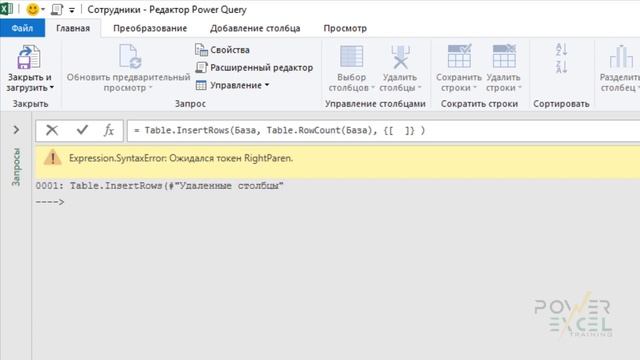This screenshot has width=640, height=360.
Task: Click the Excel application icon in title bar
Action: (x=6, y=9)
